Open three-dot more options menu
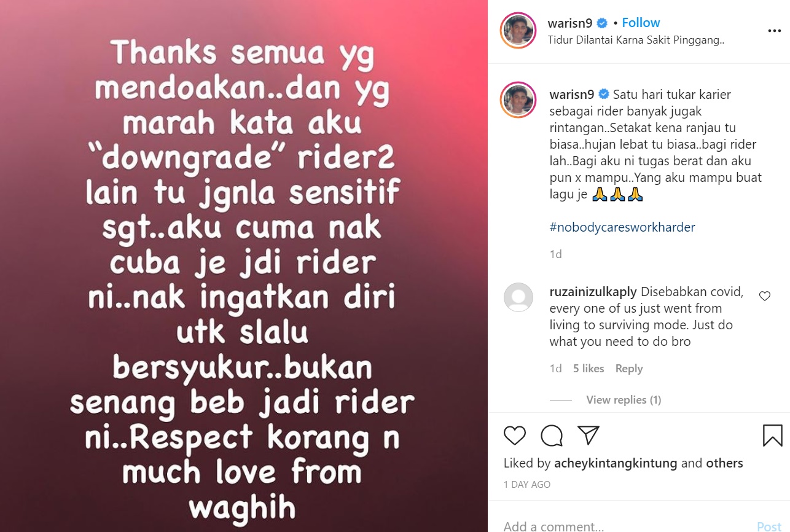 pyautogui.click(x=774, y=31)
